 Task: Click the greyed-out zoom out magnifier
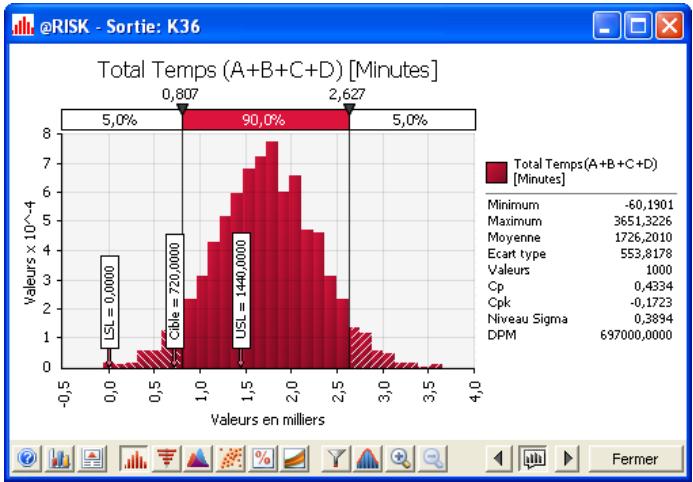[x=433, y=458]
